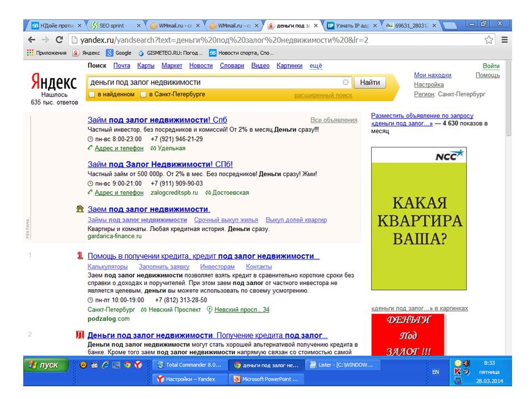Image resolution: width=532 pixels, height=399 pixels.
Task: Open the Маркет service link
Action: point(172,65)
